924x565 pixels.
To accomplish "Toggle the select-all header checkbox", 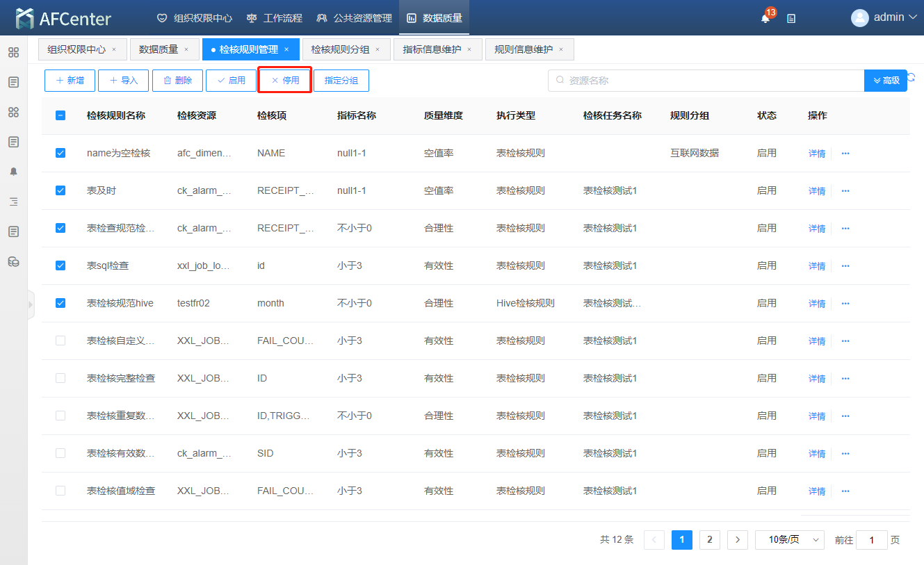I will pyautogui.click(x=60, y=116).
